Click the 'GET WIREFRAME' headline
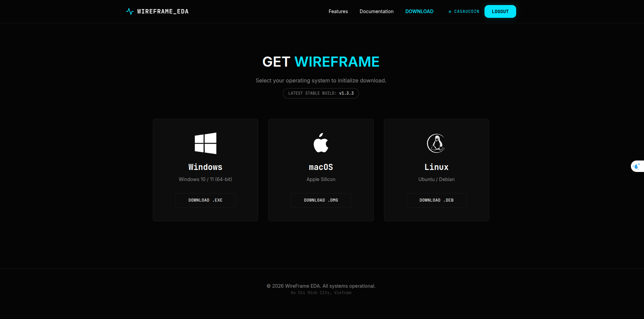Image resolution: width=644 pixels, height=319 pixels. pyautogui.click(x=321, y=62)
